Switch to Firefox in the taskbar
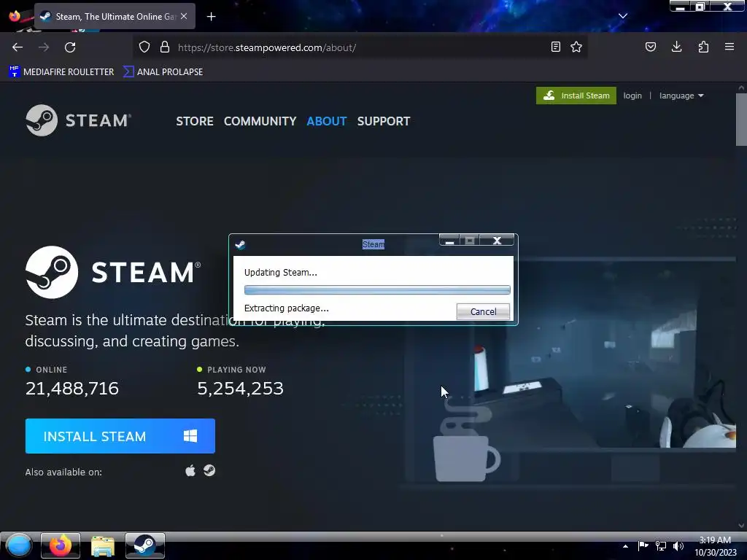Screen dimensions: 747x560 (61, 545)
